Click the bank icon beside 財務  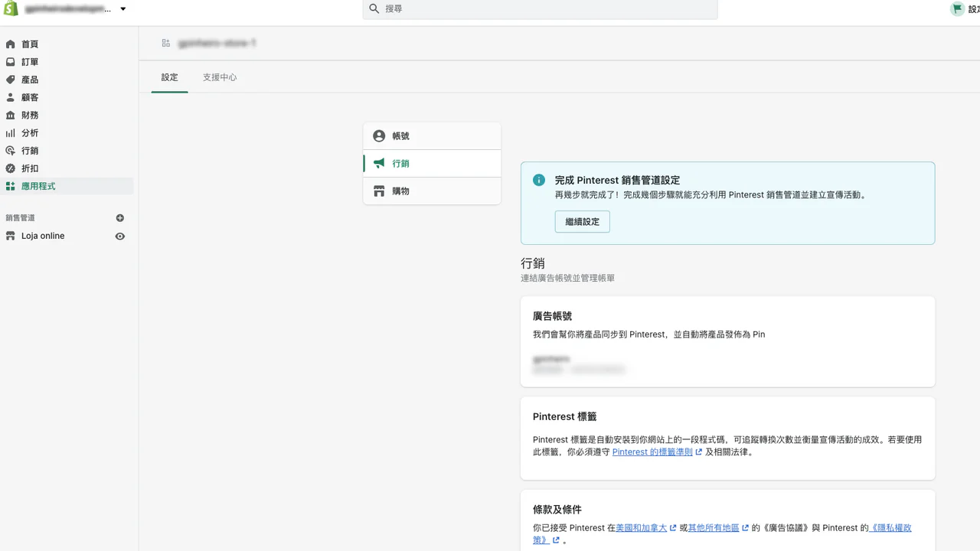point(10,115)
